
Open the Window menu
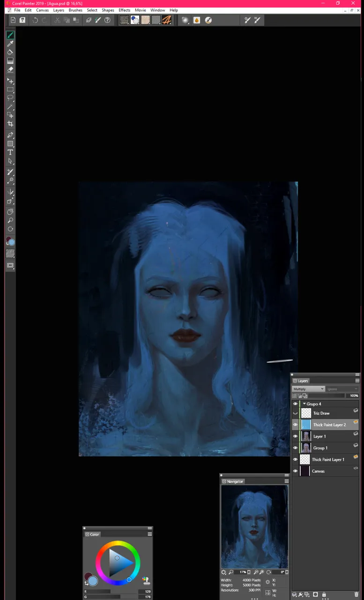157,10
